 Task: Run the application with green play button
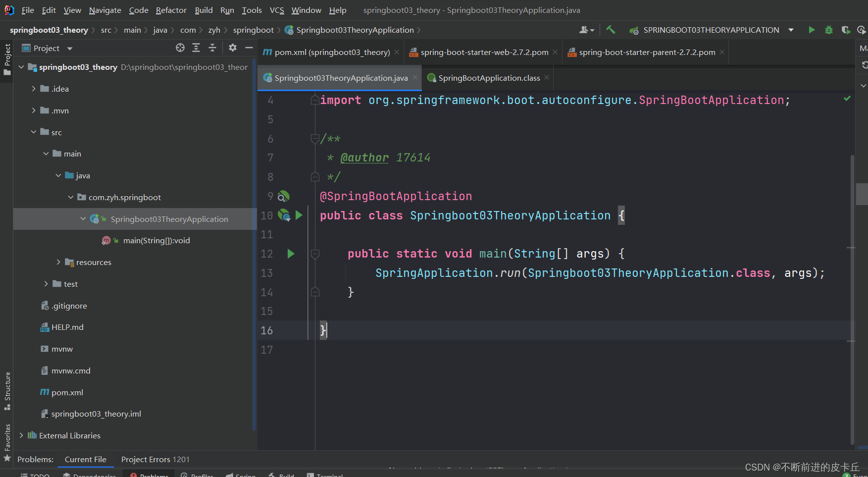(x=812, y=30)
